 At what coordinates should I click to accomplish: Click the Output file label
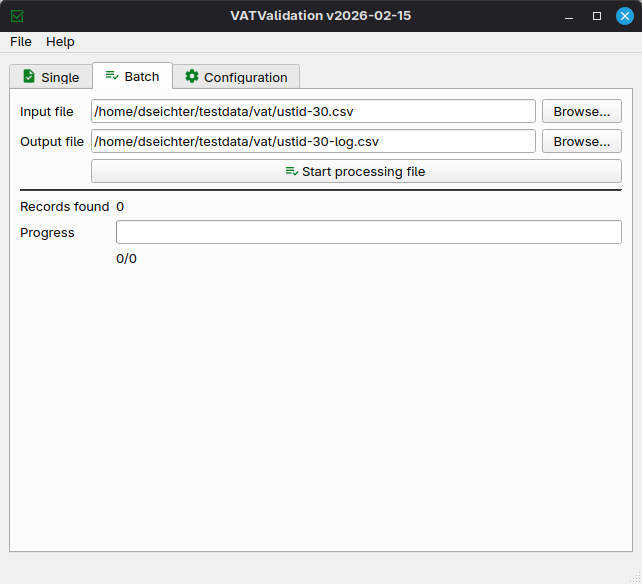coord(52,142)
